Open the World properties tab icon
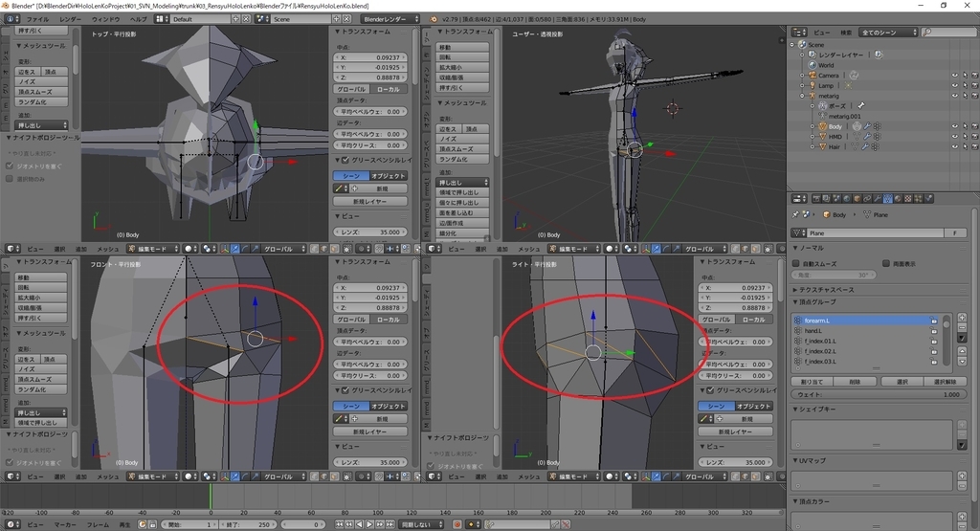This screenshot has height=531, width=980. click(847, 199)
